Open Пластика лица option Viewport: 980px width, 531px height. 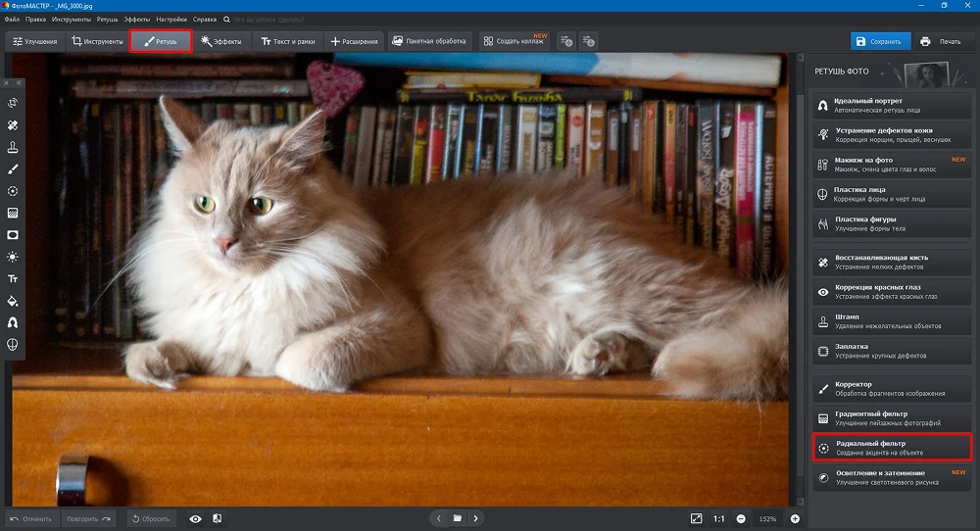[x=891, y=194]
